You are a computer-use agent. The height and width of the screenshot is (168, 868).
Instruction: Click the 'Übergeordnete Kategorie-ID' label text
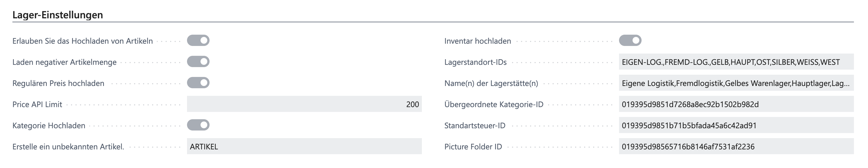494,105
